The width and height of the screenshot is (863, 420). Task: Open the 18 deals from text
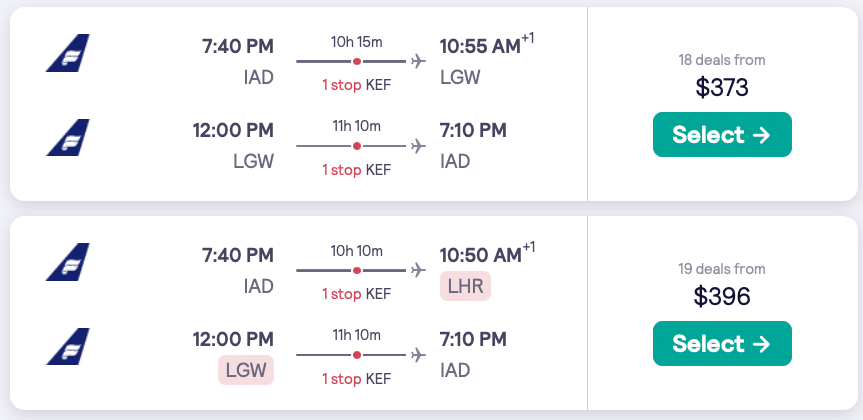click(721, 60)
